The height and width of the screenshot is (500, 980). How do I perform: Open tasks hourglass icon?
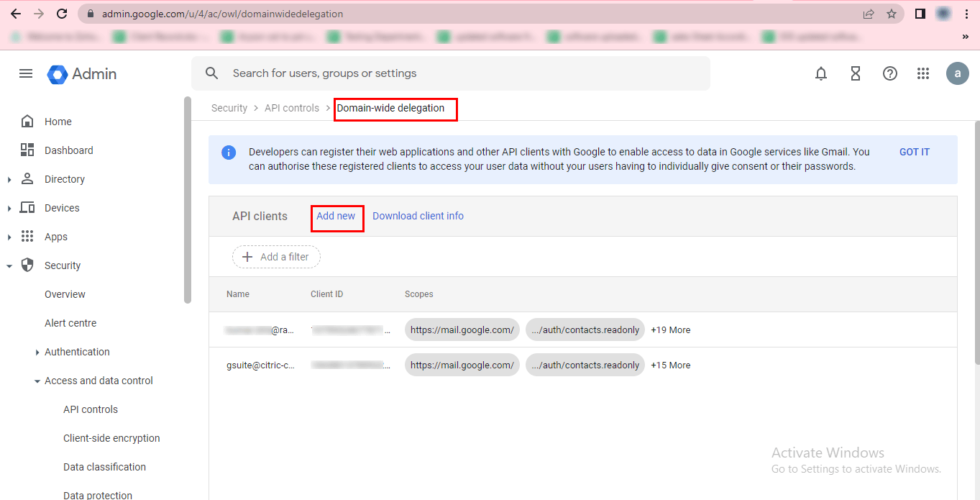(856, 73)
